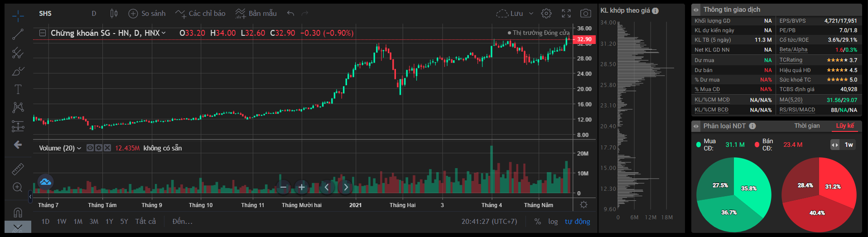The height and width of the screenshot is (237, 868).
Task: Toggle percent scale on price axis
Action: (x=538, y=222)
